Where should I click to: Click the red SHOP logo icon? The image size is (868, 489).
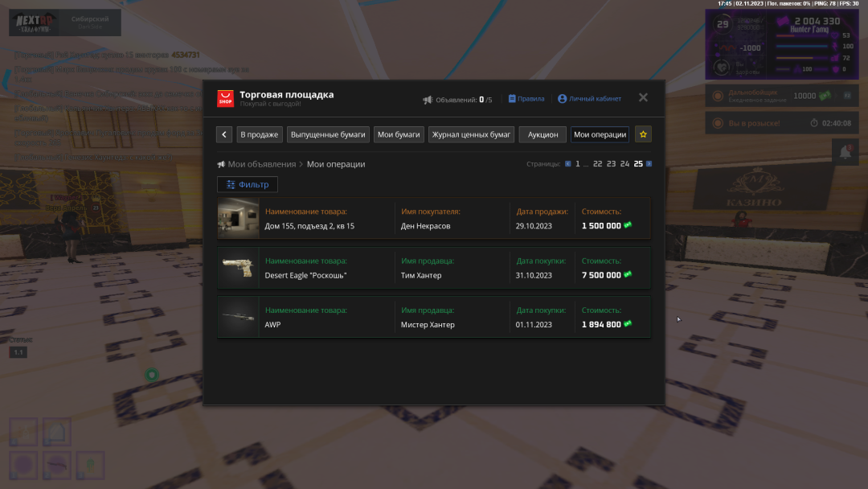point(225,99)
